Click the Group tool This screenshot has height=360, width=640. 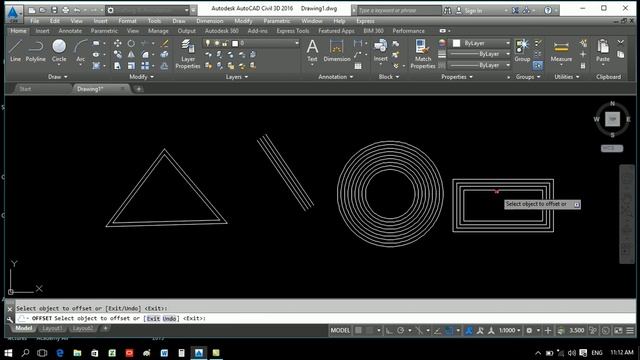(522, 51)
